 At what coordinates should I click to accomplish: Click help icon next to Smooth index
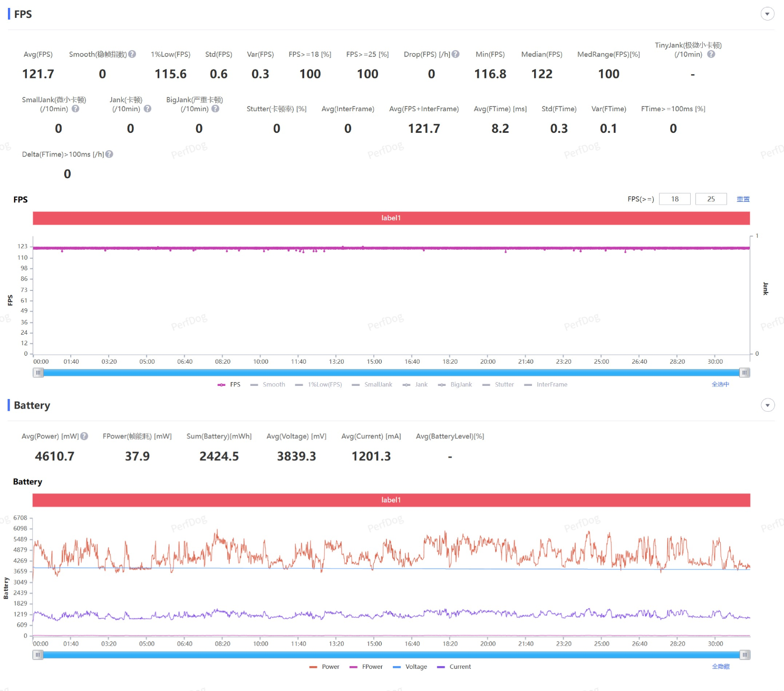[x=132, y=54]
